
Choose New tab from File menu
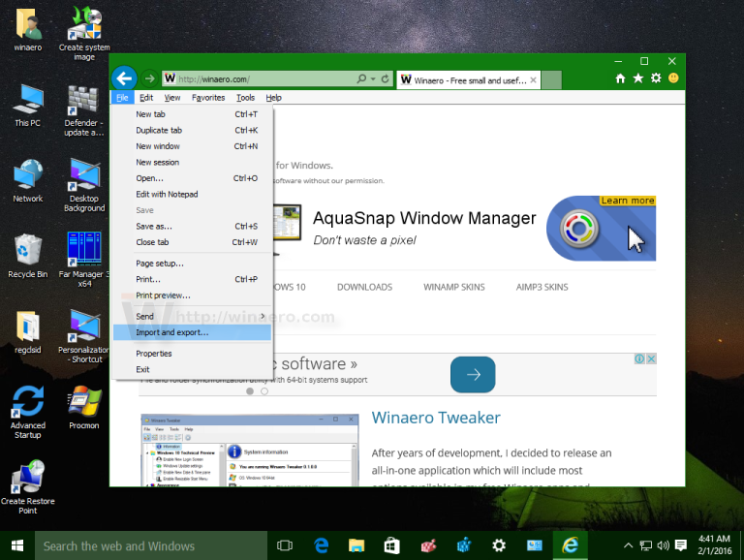coord(192,114)
